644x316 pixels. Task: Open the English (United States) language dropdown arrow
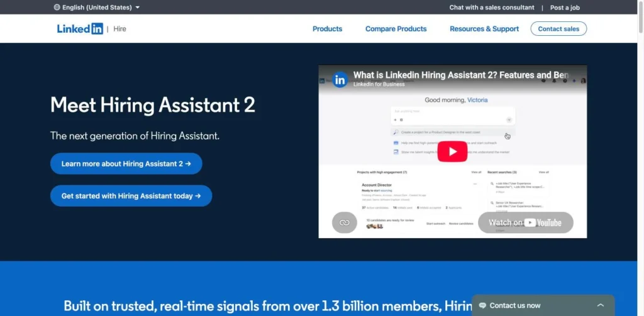pyautogui.click(x=137, y=8)
